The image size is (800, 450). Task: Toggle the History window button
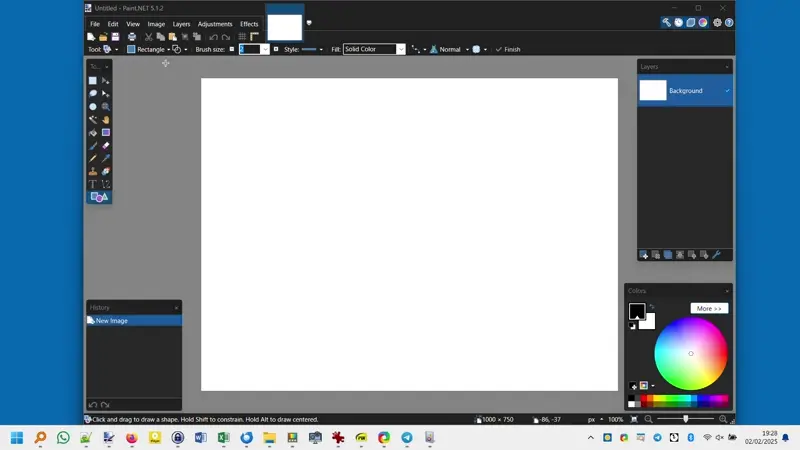point(679,22)
